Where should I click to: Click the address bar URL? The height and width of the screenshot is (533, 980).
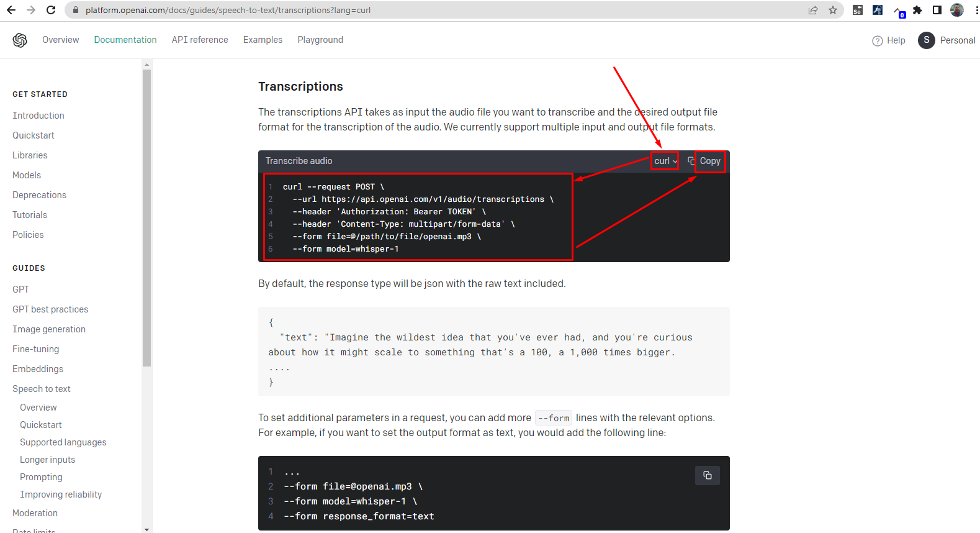point(228,10)
